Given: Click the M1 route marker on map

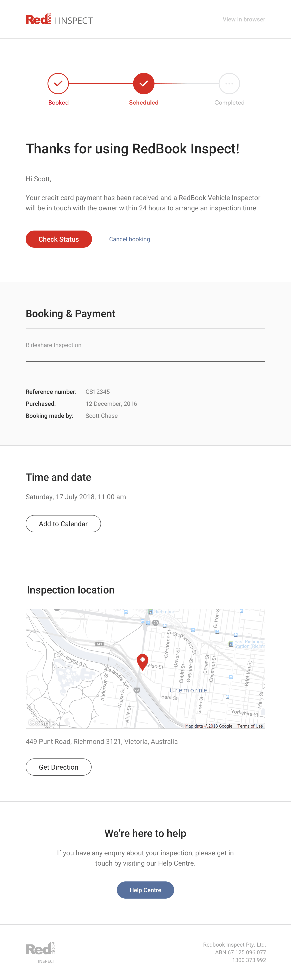Looking at the screenshot, I should [99, 644].
